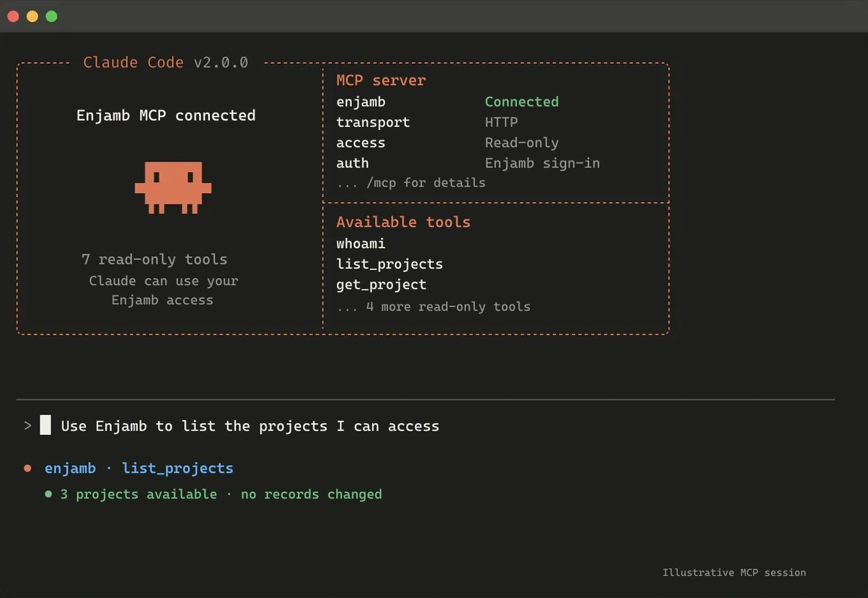Image resolution: width=868 pixels, height=598 pixels.
Task: Click the 'no records changed' result text
Action: tap(311, 494)
